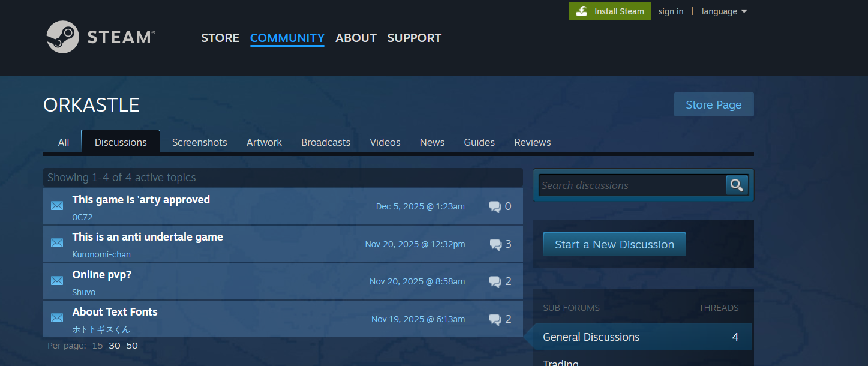Set topics per page to 50
Viewport: 868px width, 366px height.
click(132, 346)
